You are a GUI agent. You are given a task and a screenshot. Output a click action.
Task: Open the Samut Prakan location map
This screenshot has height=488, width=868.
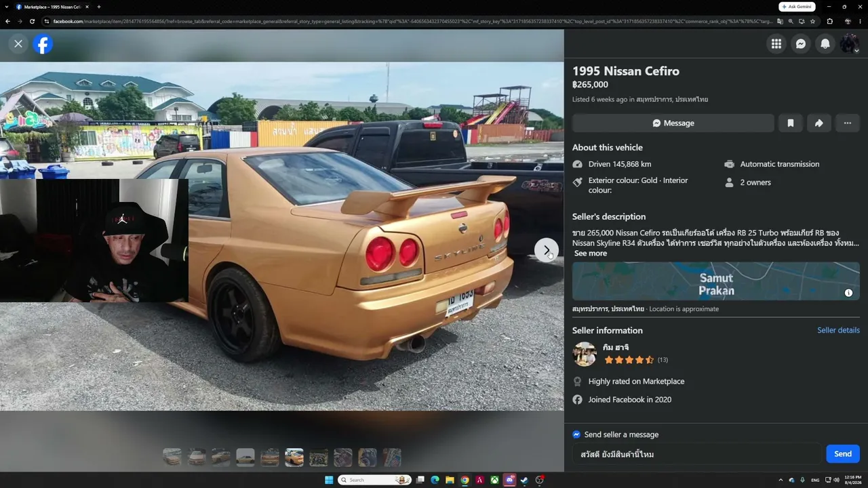coord(716,281)
